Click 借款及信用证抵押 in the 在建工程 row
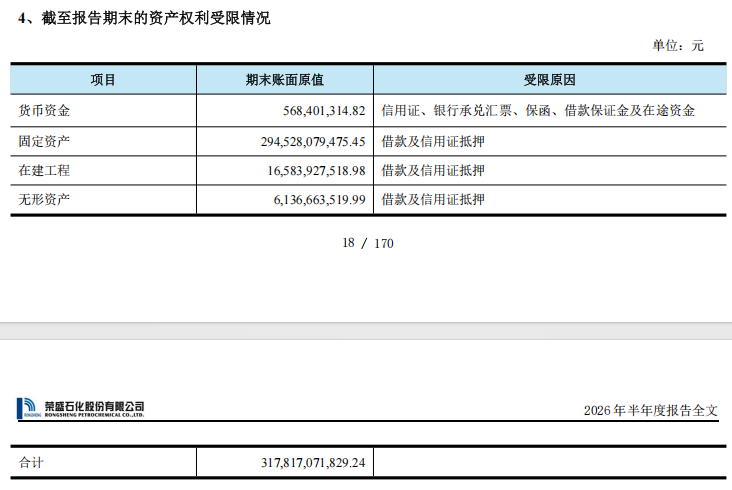The image size is (732, 490). click(x=433, y=170)
